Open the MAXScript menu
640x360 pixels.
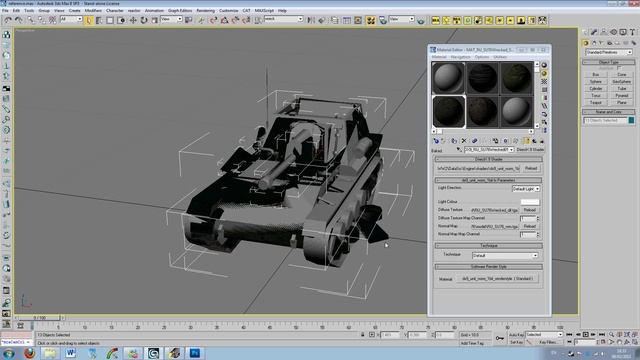[x=264, y=11]
